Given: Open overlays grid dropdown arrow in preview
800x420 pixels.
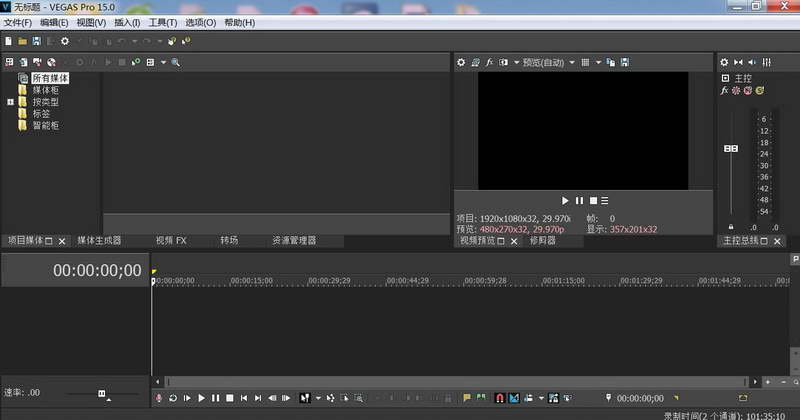Looking at the screenshot, I should (x=598, y=62).
